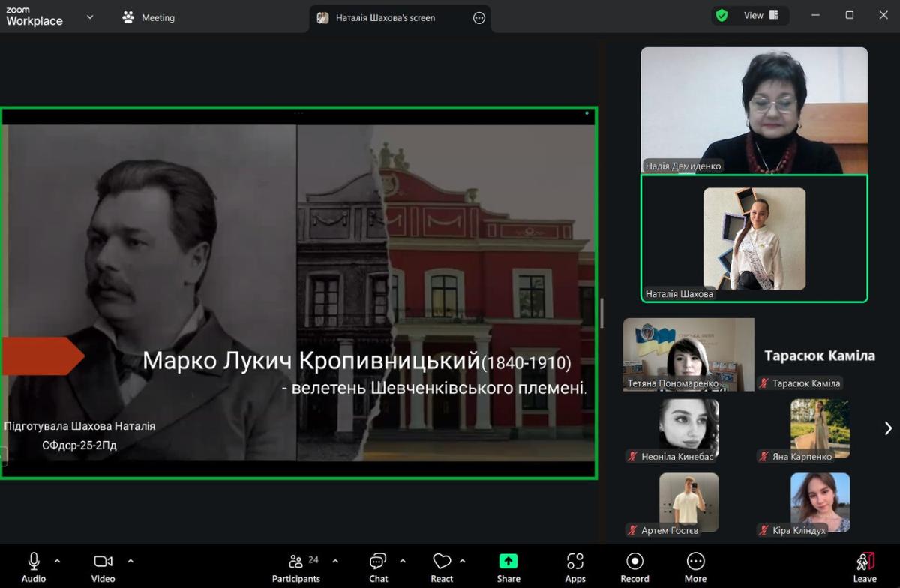Open the participants options caret
Screen dimensions: 900x588
335,561
